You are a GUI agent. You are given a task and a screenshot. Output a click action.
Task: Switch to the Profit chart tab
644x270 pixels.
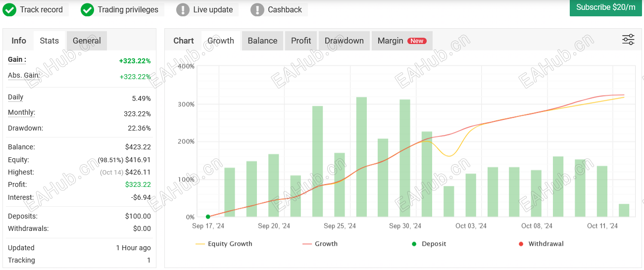pyautogui.click(x=301, y=41)
